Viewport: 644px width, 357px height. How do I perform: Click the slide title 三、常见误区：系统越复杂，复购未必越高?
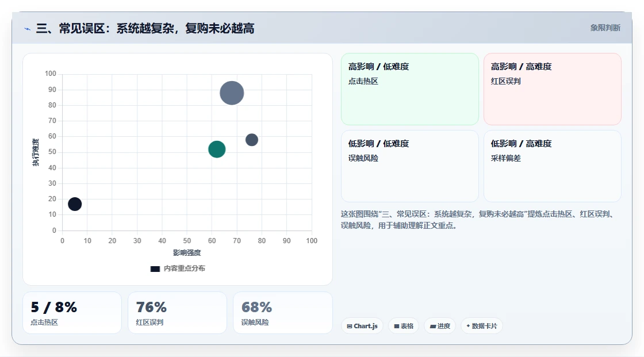pyautogui.click(x=145, y=28)
